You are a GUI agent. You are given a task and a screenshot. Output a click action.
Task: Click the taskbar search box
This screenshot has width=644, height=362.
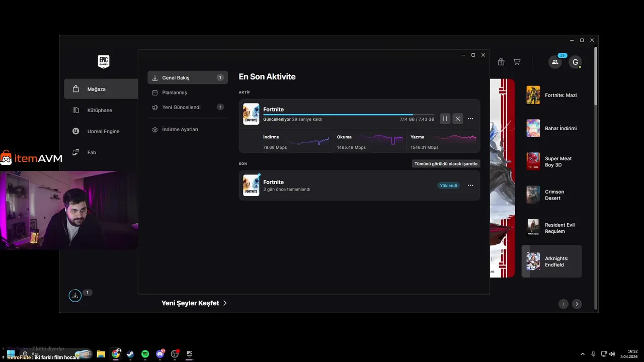tap(55, 354)
